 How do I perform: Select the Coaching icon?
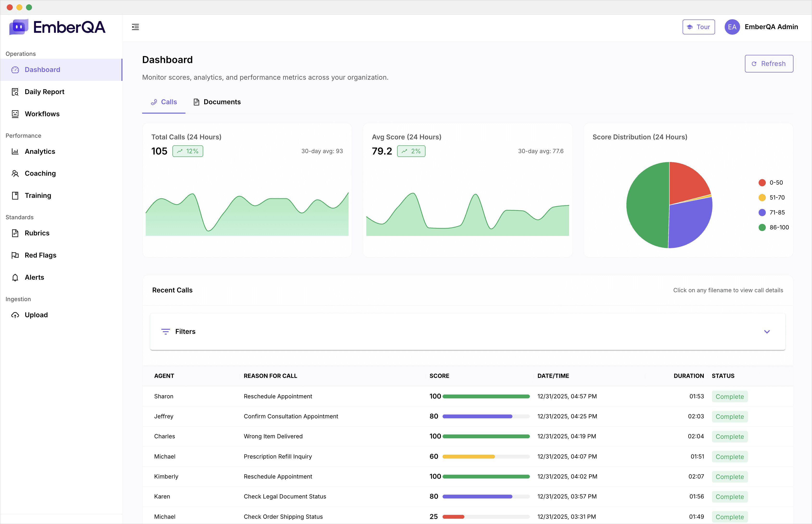tap(15, 174)
